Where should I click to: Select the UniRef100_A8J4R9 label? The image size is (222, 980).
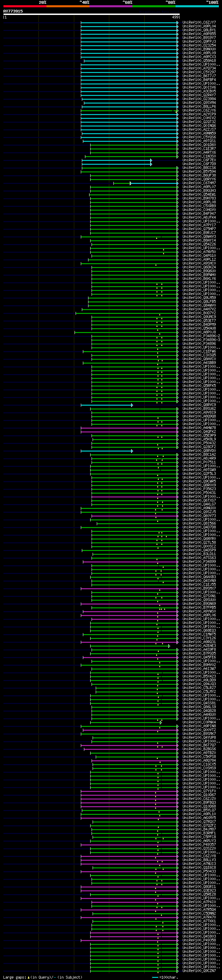pyautogui.click(x=199, y=458)
